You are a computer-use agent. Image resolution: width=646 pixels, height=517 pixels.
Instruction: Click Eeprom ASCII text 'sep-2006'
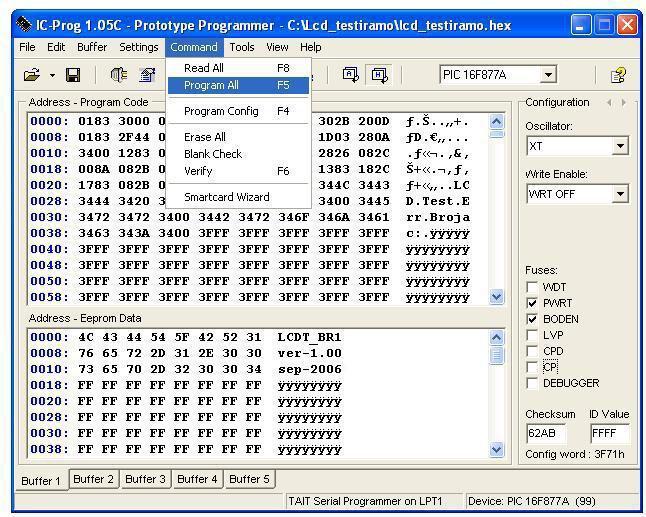[x=309, y=370]
